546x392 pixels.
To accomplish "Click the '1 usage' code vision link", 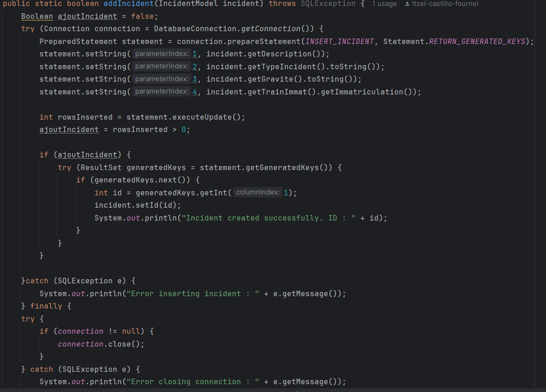I will point(384,4).
